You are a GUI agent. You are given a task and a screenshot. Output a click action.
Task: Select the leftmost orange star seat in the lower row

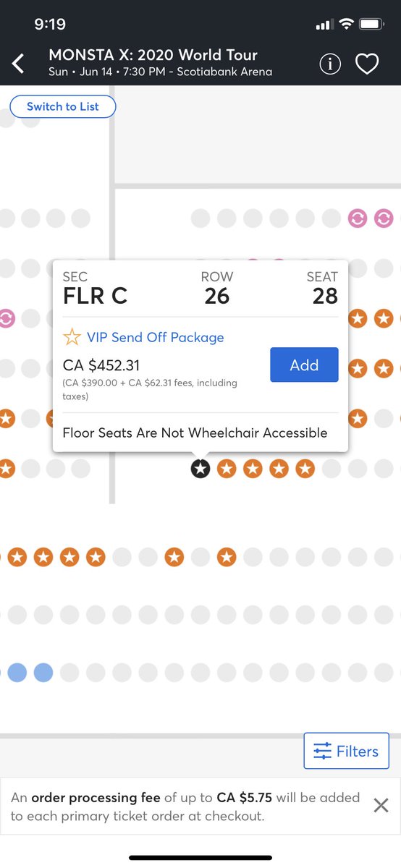point(17,557)
